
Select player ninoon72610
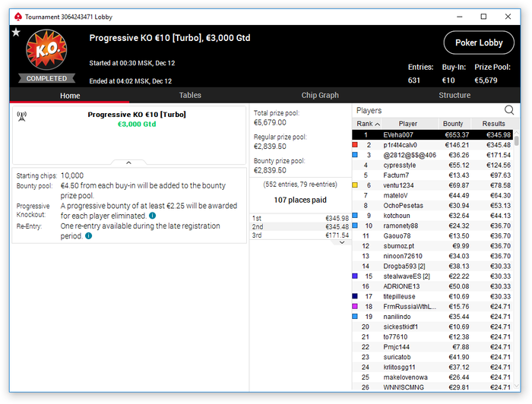pyautogui.click(x=432, y=256)
